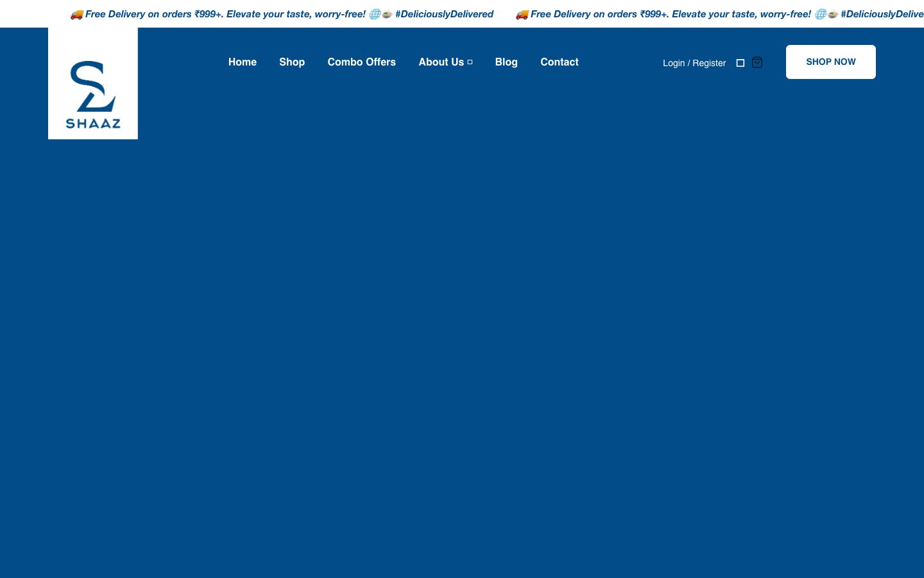Expand the About Us submenu arrow

pyautogui.click(x=470, y=62)
